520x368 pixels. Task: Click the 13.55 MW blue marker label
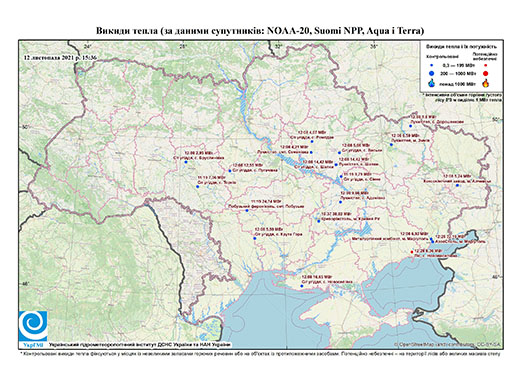pos(248,165)
